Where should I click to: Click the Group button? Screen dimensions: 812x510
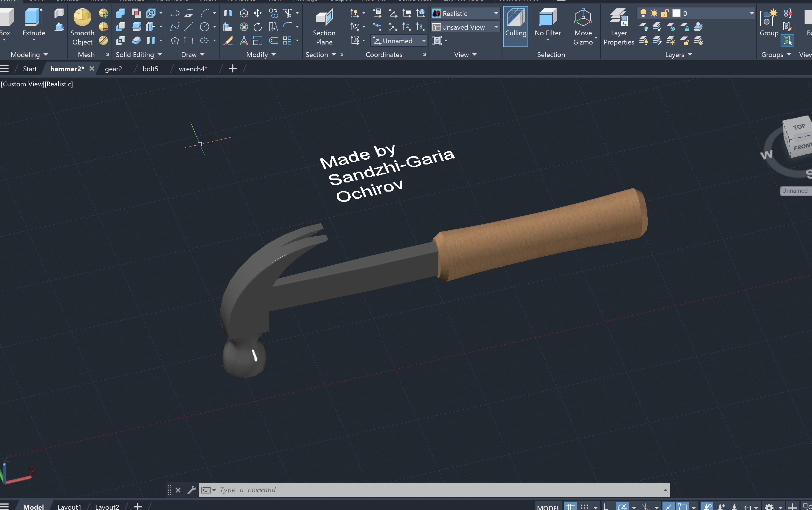point(769,23)
